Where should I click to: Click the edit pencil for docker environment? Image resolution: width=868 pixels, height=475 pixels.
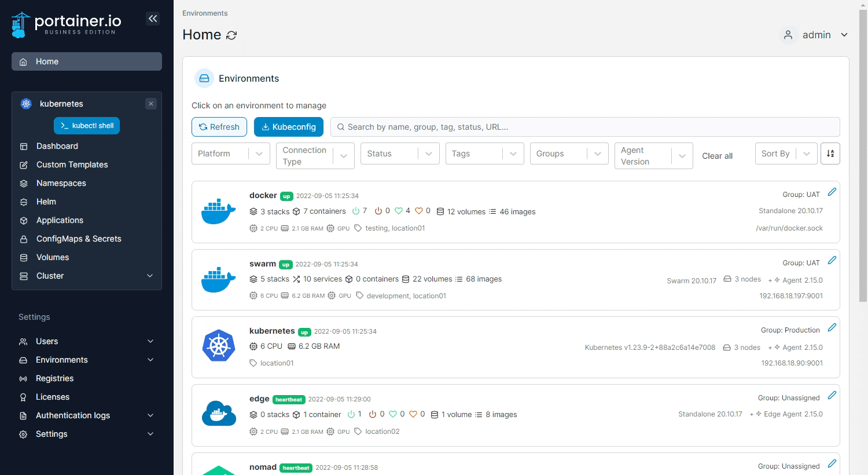coord(832,191)
